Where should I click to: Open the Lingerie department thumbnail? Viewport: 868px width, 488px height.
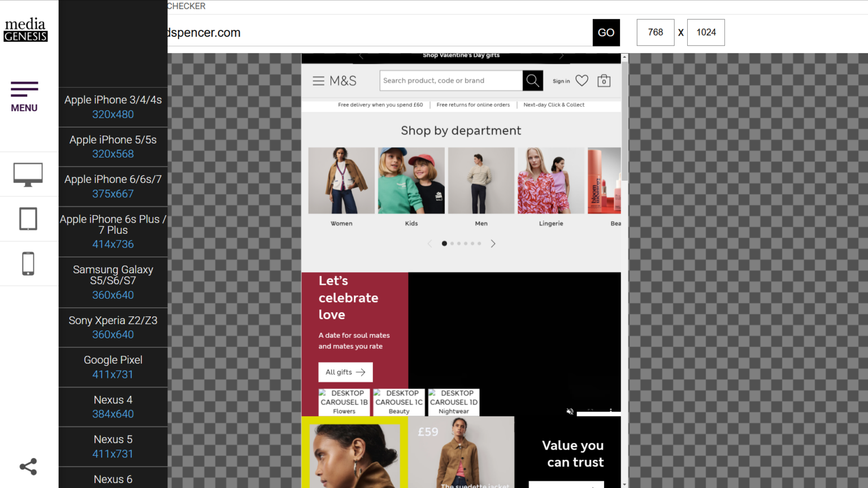tap(551, 181)
